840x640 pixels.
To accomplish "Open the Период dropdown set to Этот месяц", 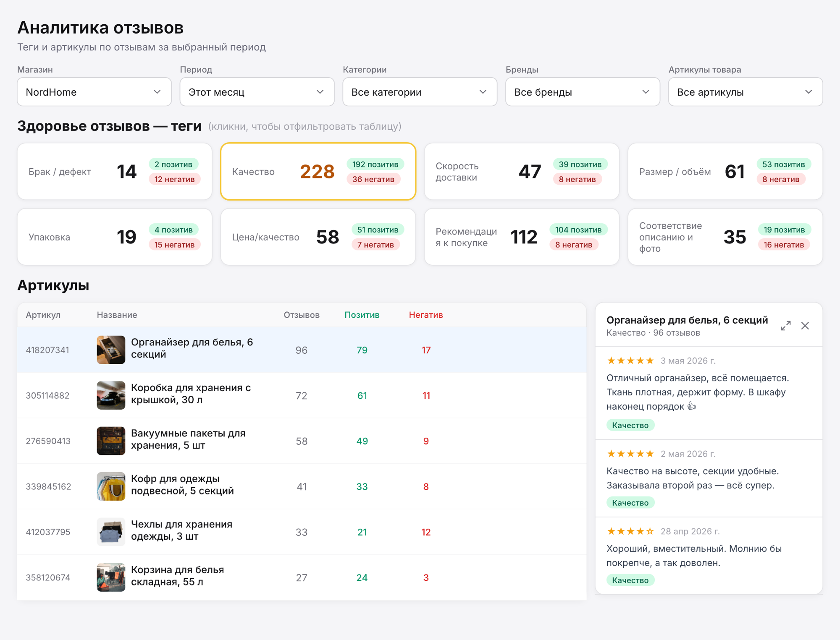I will pyautogui.click(x=257, y=92).
